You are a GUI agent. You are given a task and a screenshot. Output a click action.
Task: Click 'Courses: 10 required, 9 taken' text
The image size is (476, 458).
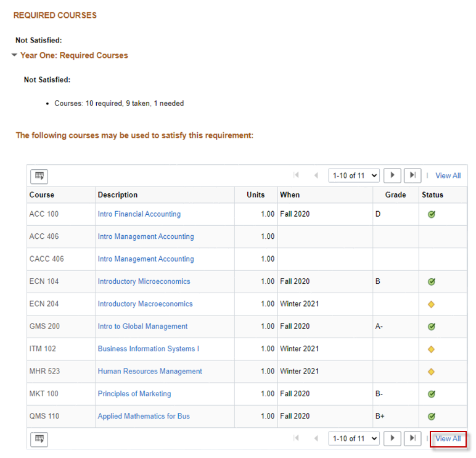(x=103, y=104)
